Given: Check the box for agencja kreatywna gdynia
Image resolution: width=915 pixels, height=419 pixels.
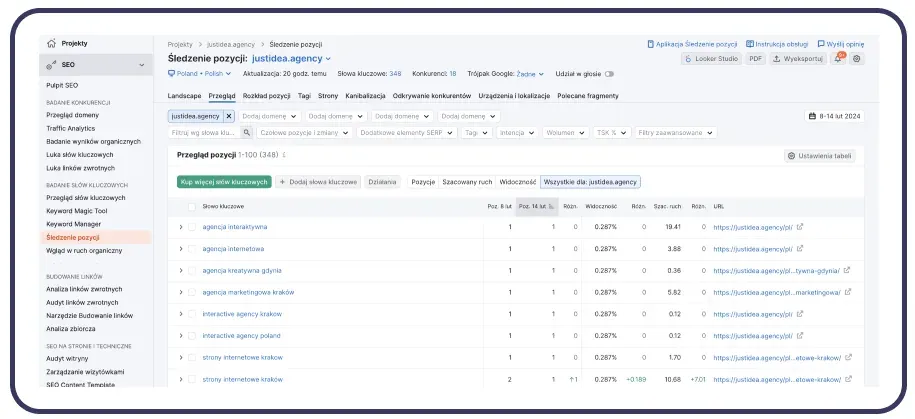Looking at the screenshot, I should pos(191,271).
